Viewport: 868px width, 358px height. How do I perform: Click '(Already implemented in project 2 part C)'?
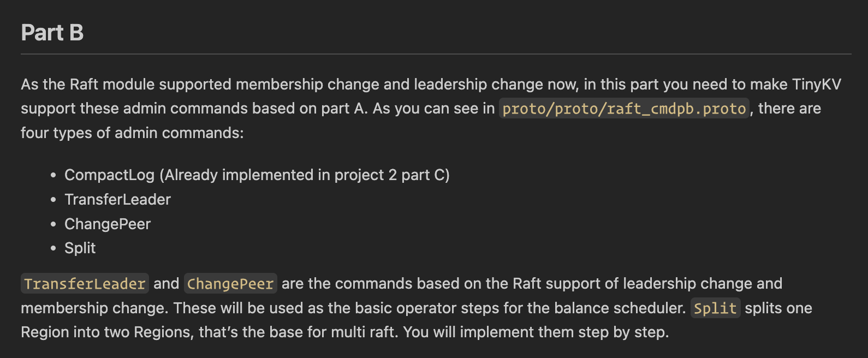(305, 175)
